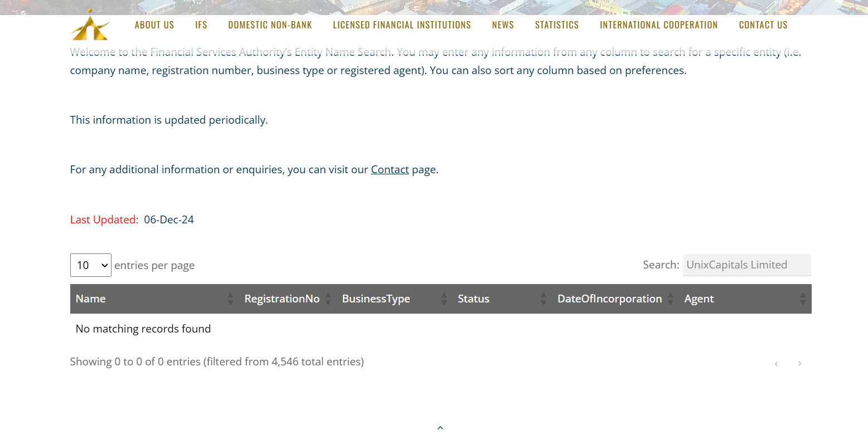This screenshot has width=868, height=435.
Task: Click the 'Search:' label
Action: pos(661,265)
